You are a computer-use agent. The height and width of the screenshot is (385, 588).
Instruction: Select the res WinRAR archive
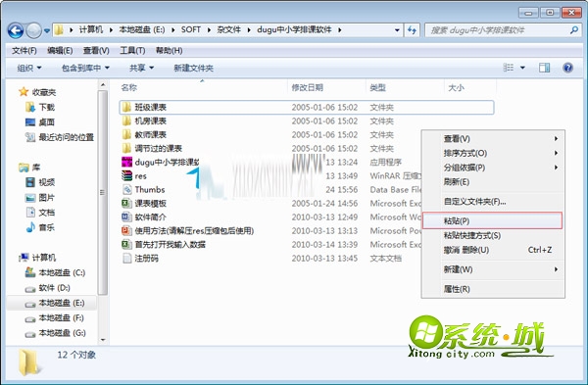pos(134,175)
